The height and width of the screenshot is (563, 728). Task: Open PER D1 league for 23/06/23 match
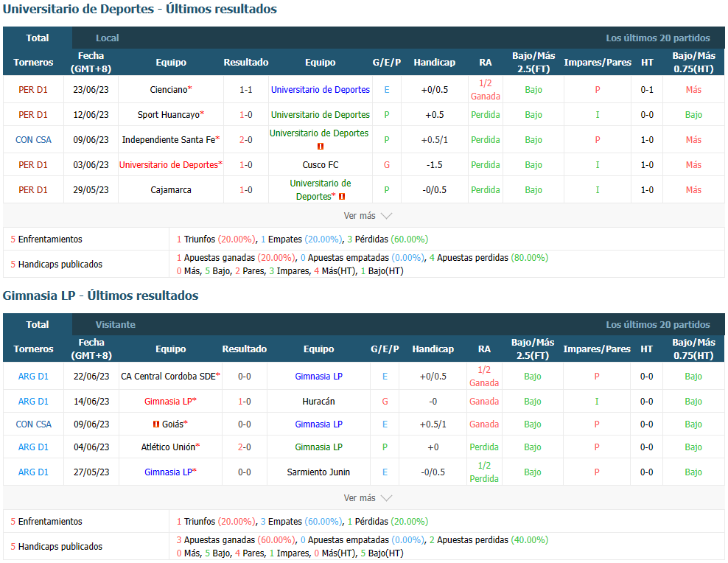33,90
